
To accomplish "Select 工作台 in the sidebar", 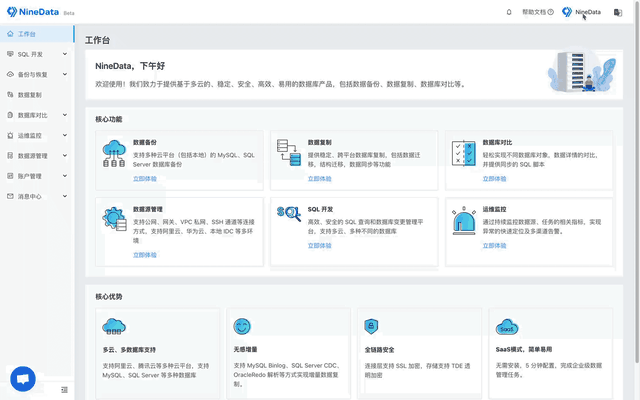I will pos(37,34).
